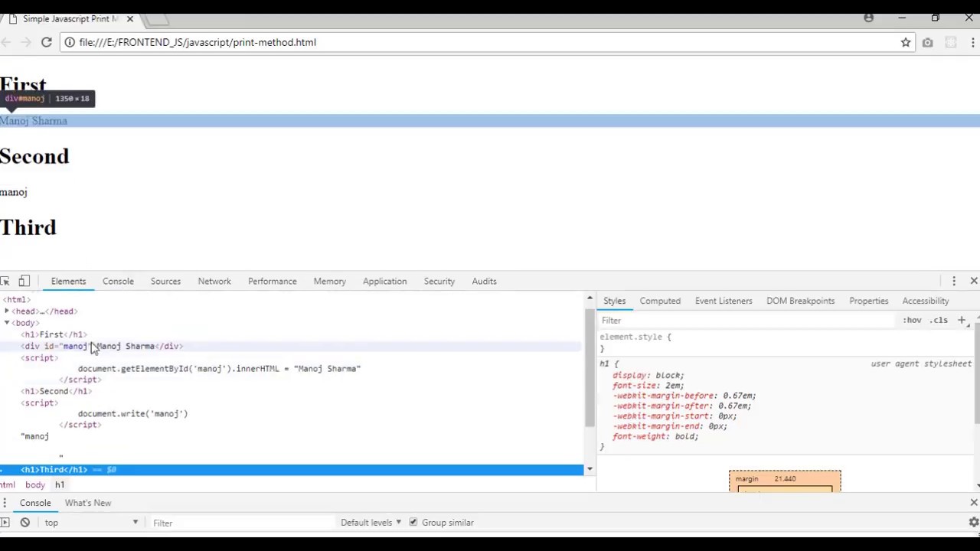The height and width of the screenshot is (551, 980).
Task: Click the html breadcrumb item
Action: click(8, 484)
